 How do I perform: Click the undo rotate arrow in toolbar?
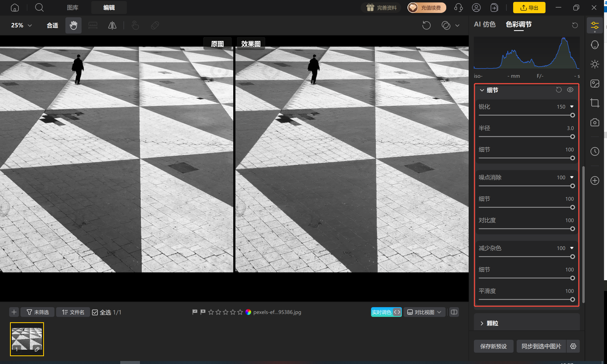coord(426,25)
